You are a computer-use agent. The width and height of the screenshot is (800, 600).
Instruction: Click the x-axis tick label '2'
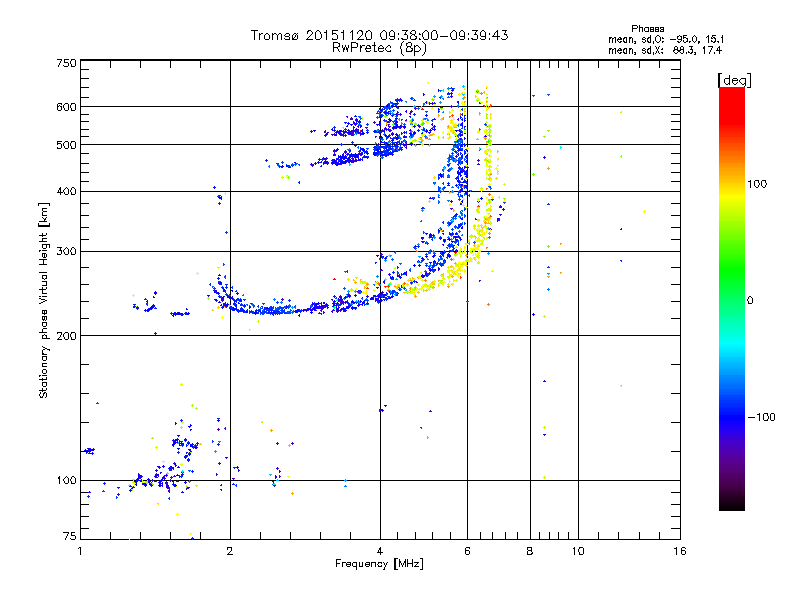pyautogui.click(x=230, y=551)
